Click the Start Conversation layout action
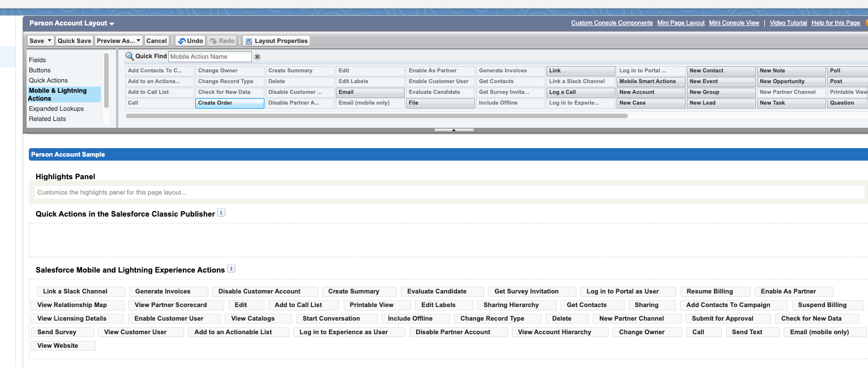 click(x=336, y=318)
